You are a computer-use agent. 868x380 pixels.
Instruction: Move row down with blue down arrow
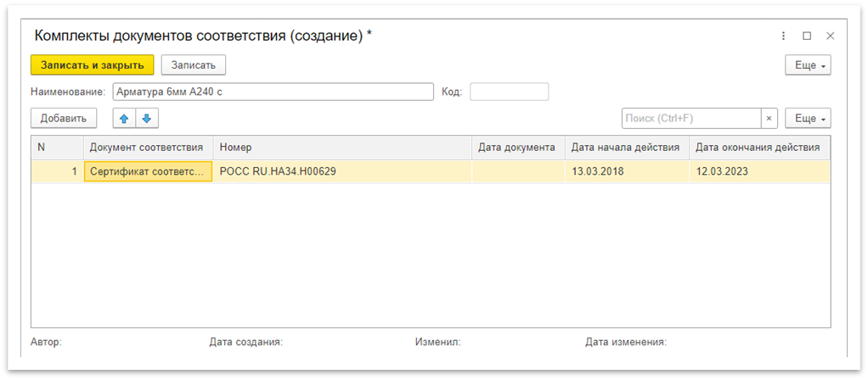point(146,118)
